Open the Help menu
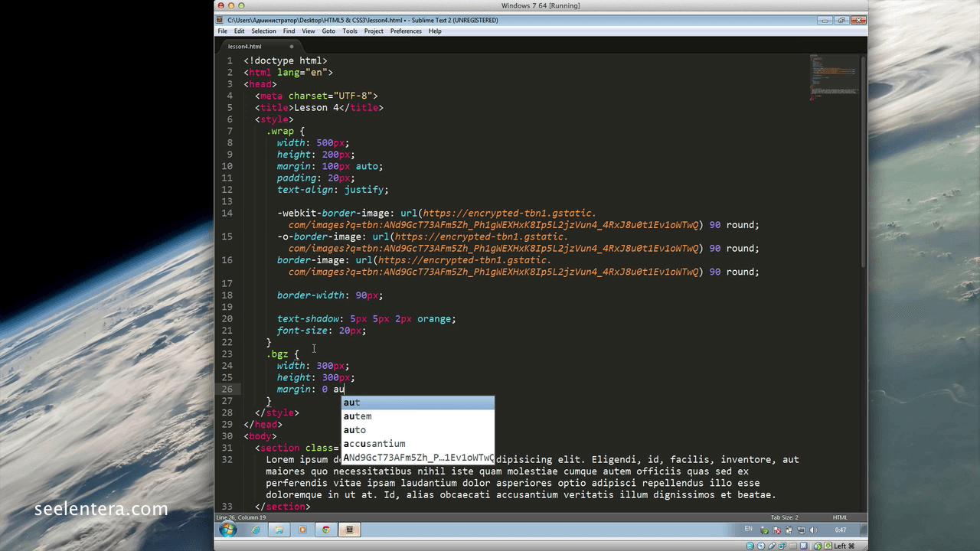980x551 pixels. (435, 31)
